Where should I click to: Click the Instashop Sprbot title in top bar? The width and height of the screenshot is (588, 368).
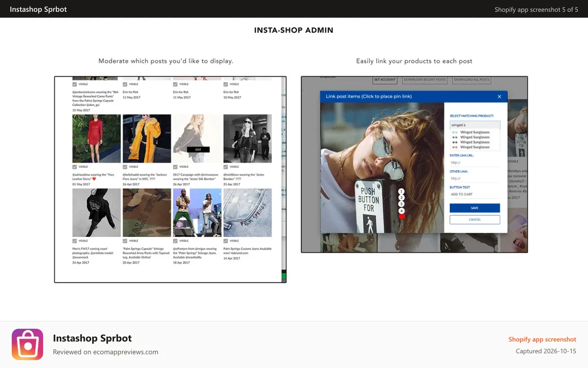tap(38, 9)
